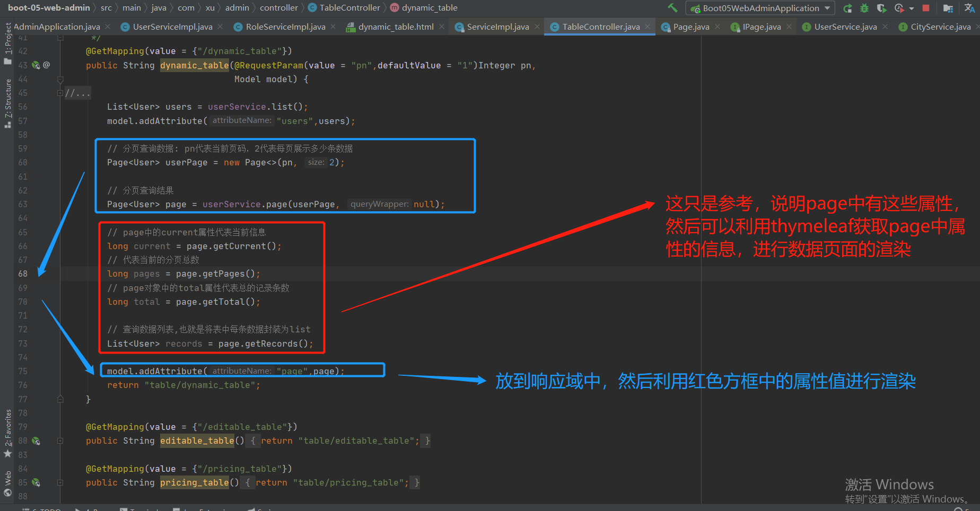Switch to the RoleServiceImpl.java tab
Image resolution: width=980 pixels, height=511 pixels.
285,27
